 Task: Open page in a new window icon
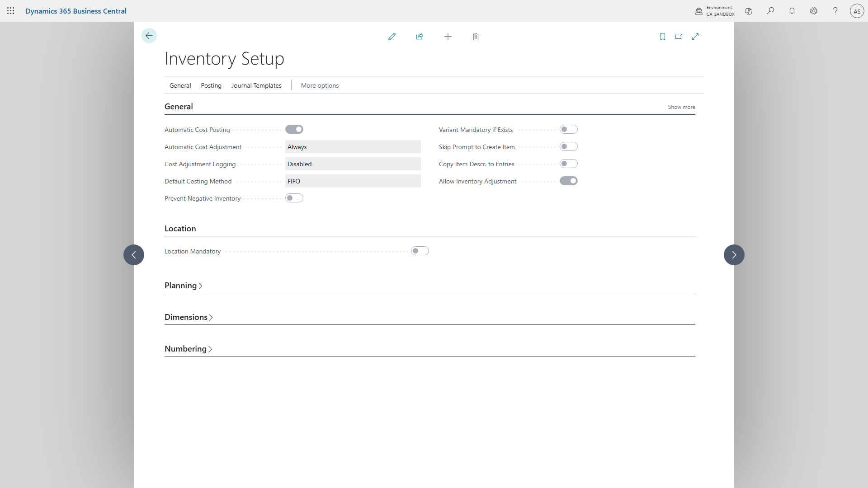coord(679,37)
